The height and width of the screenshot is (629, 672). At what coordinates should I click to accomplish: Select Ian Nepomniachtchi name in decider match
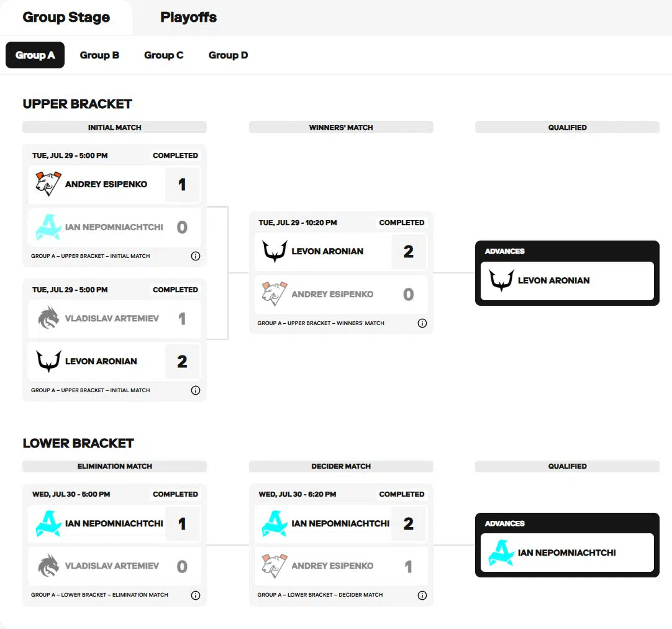[340, 523]
